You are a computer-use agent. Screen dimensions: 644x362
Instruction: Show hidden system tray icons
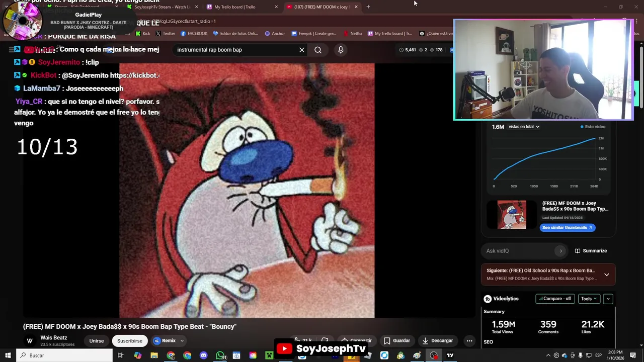(548, 355)
